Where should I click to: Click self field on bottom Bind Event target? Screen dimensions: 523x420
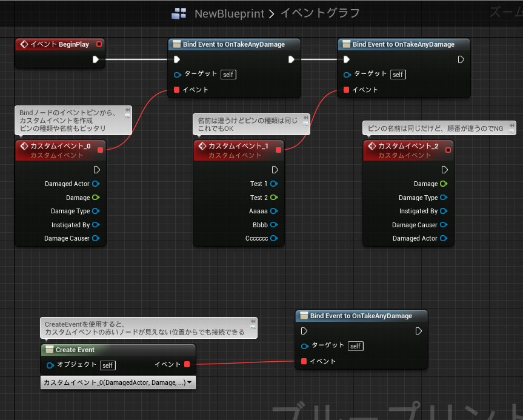(x=355, y=346)
